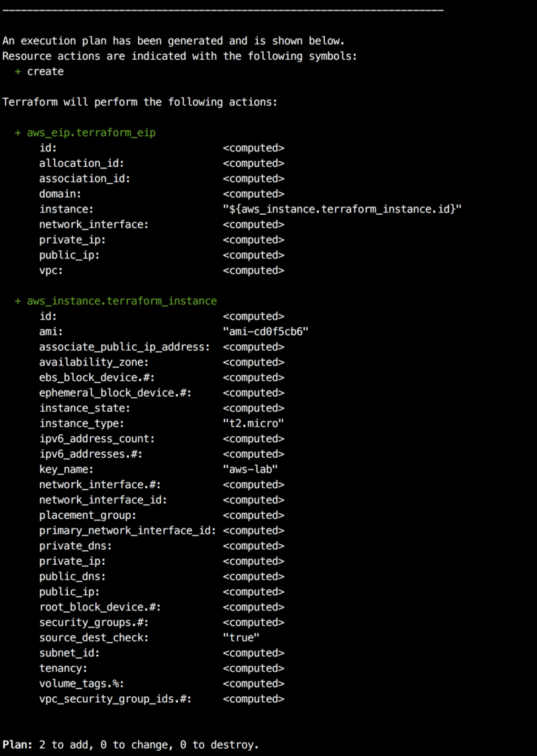Click the computed value next to placement_group
Image resolution: width=537 pixels, height=756 pixels.
coord(253,515)
